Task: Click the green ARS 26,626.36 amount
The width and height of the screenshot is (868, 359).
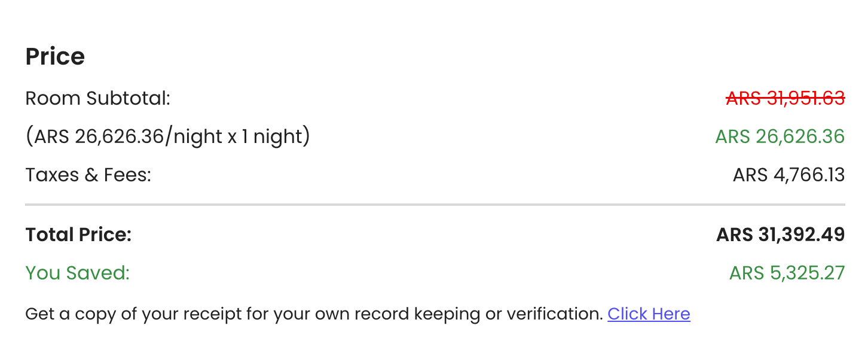Action: click(780, 137)
